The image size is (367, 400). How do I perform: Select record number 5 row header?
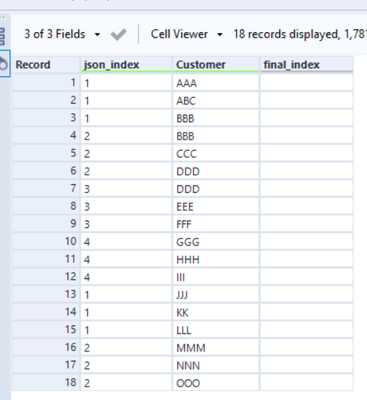[46, 153]
